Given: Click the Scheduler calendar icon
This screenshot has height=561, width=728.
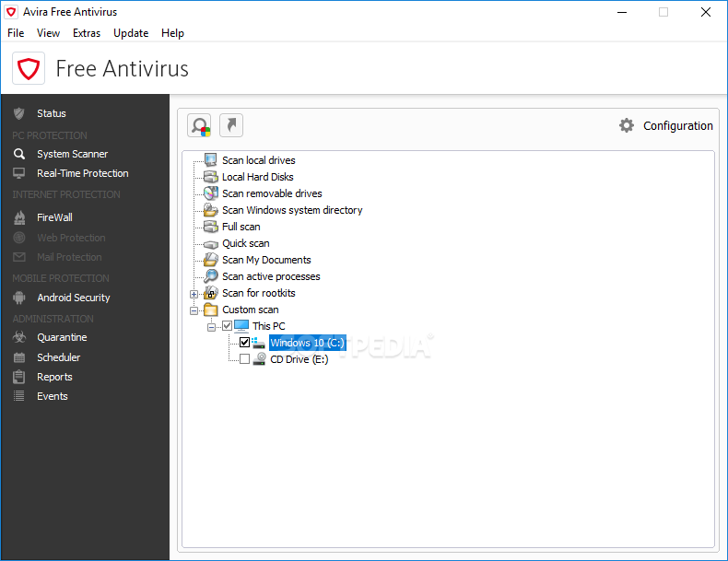Looking at the screenshot, I should pos(19,357).
